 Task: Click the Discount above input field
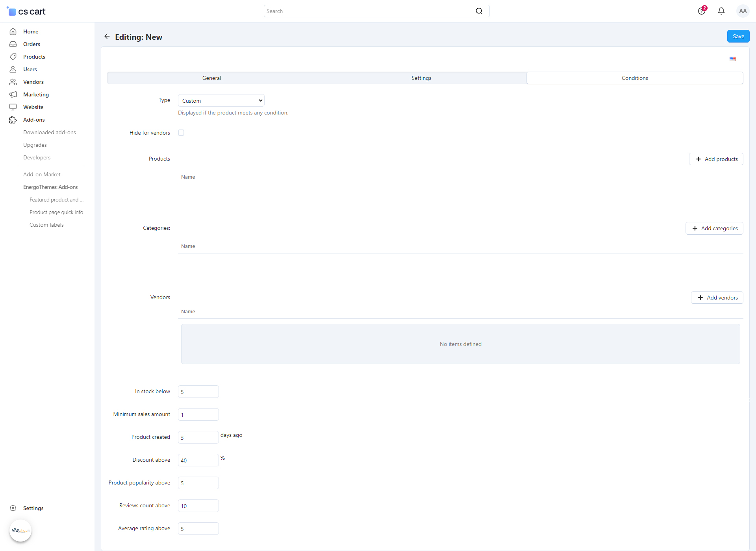coord(198,460)
